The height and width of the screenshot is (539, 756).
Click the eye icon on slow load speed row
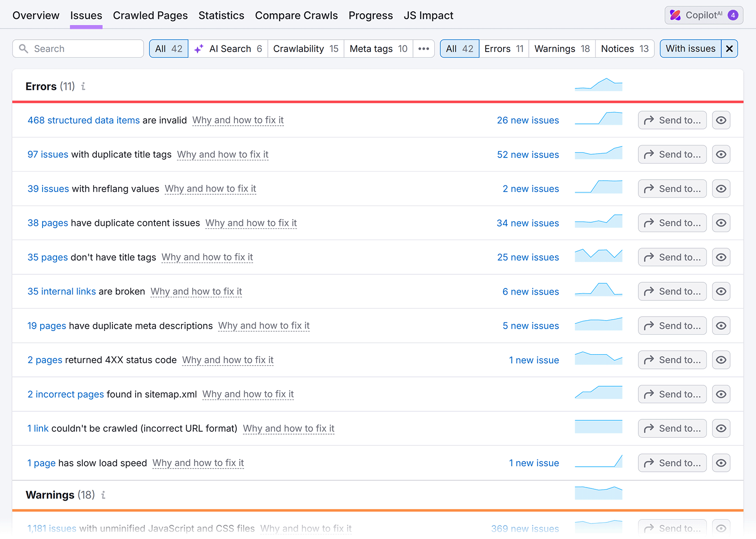(x=721, y=462)
